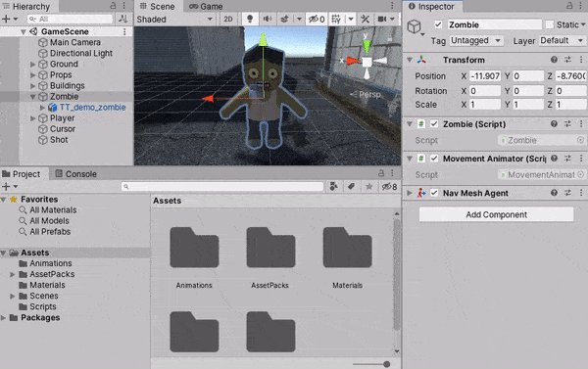Viewport: 588px width, 369px height.
Task: Click the Project search field
Action: coord(222,186)
